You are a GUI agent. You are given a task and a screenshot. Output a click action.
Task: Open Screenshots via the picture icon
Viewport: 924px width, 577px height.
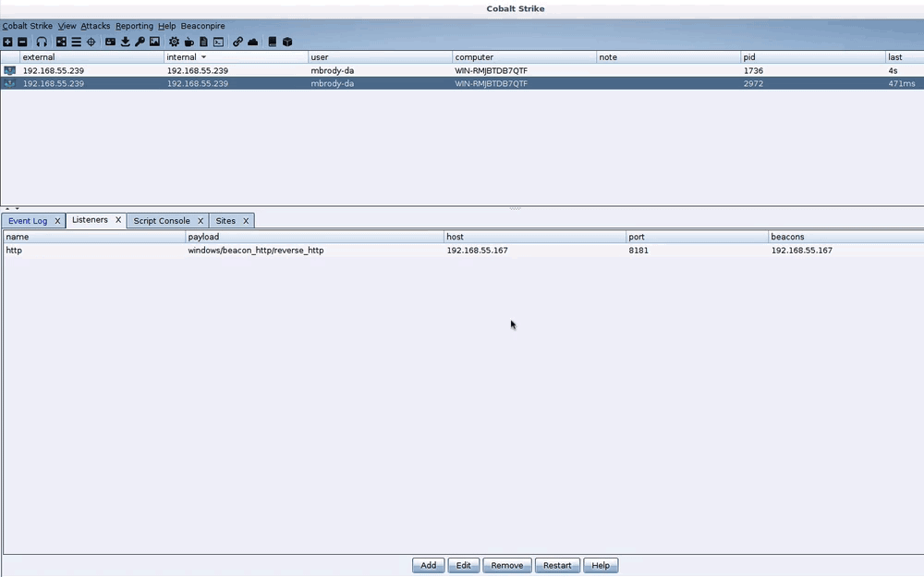(154, 42)
